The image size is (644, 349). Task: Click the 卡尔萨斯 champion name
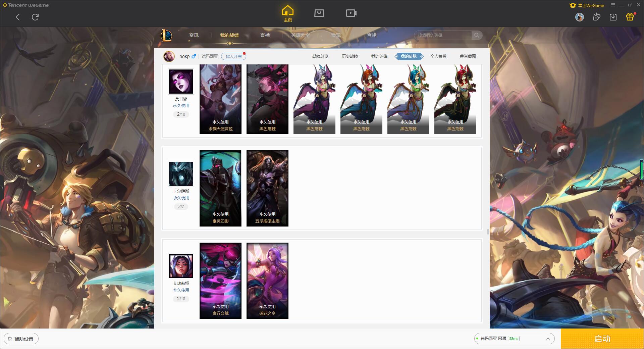click(x=181, y=191)
